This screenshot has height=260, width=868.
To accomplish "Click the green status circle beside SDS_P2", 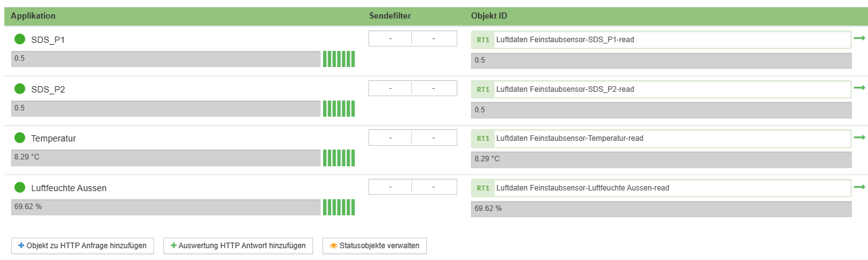I will pos(20,89).
